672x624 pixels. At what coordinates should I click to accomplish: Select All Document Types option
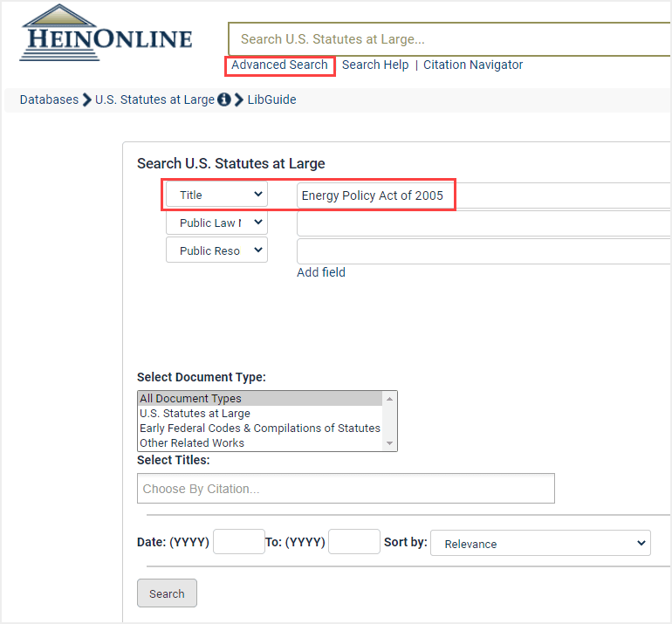pyautogui.click(x=260, y=398)
